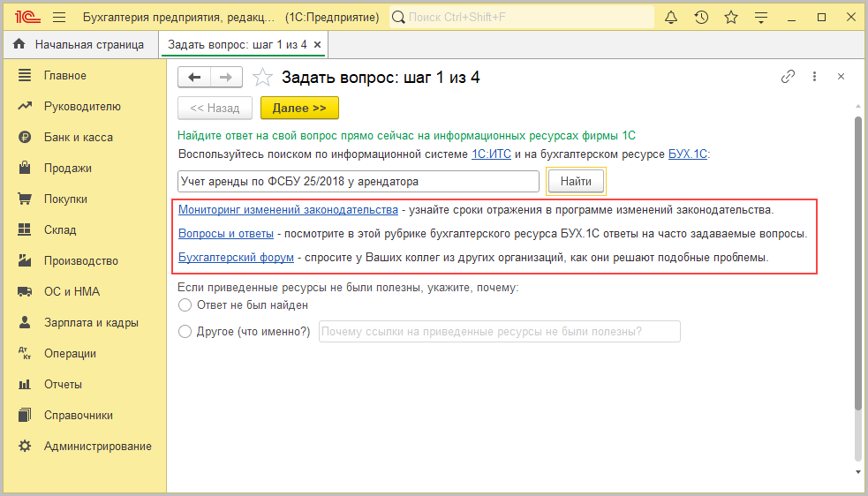Open the three-dot more actions menu

click(x=814, y=77)
